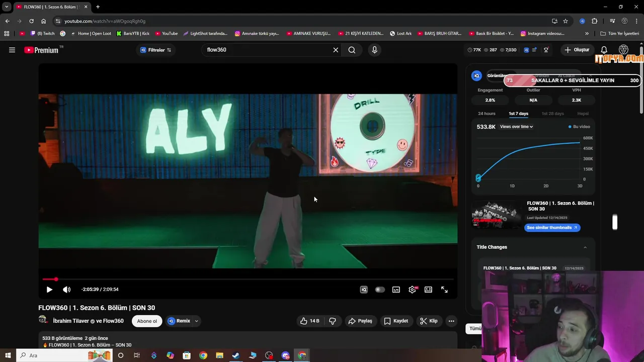The height and width of the screenshot is (362, 644).
Task: Open the Filtreler filter button
Action: coord(155,50)
